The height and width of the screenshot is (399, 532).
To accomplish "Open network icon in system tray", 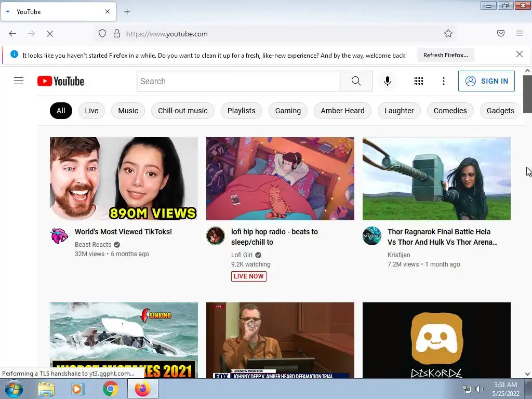I will click(x=467, y=389).
